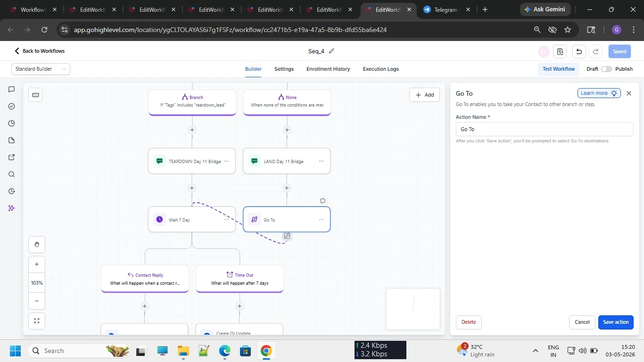644x362 pixels.
Task: Open the Execution Logs tab
Action: click(x=381, y=69)
